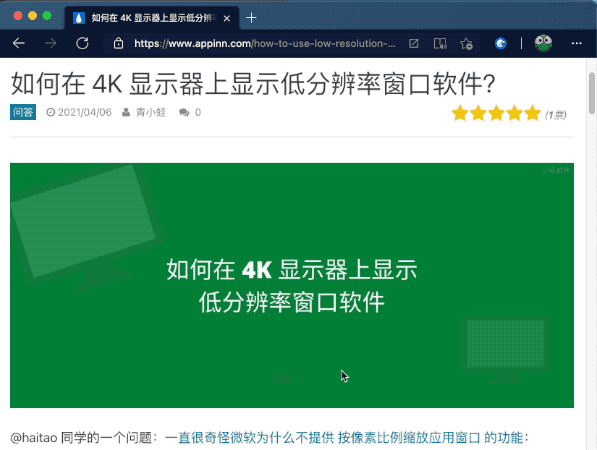Open the blue circular extension icon

click(501, 43)
